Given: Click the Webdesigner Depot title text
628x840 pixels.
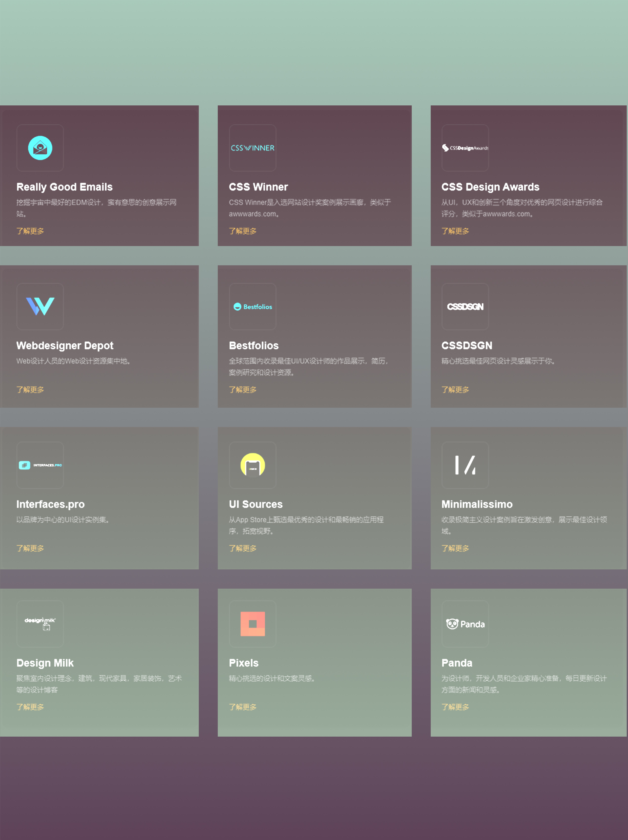Looking at the screenshot, I should point(65,346).
